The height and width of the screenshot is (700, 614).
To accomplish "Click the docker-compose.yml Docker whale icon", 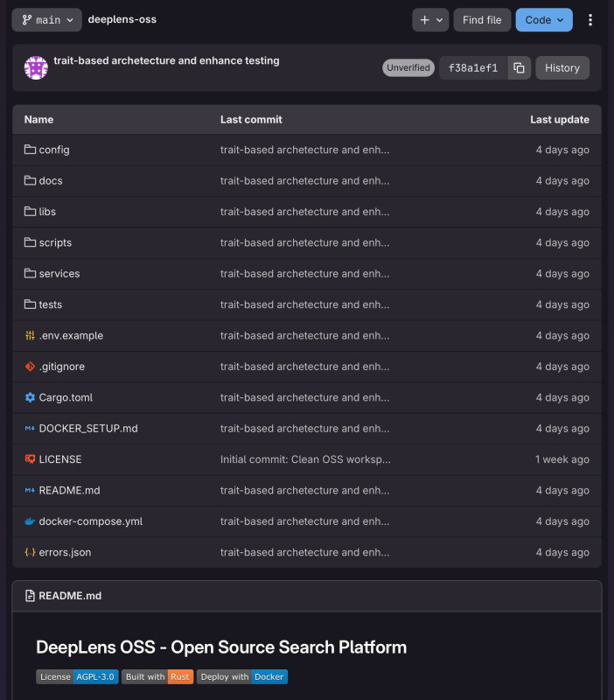I will pyautogui.click(x=30, y=521).
